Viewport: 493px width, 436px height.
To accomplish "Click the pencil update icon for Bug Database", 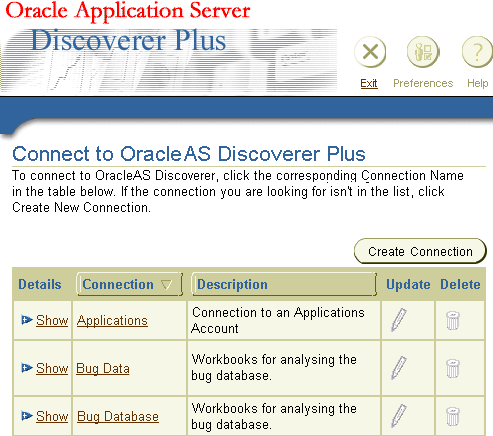I will [399, 416].
